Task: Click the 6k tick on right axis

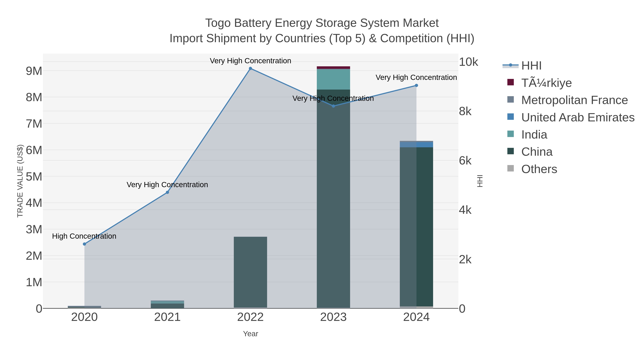Action: [x=465, y=161]
